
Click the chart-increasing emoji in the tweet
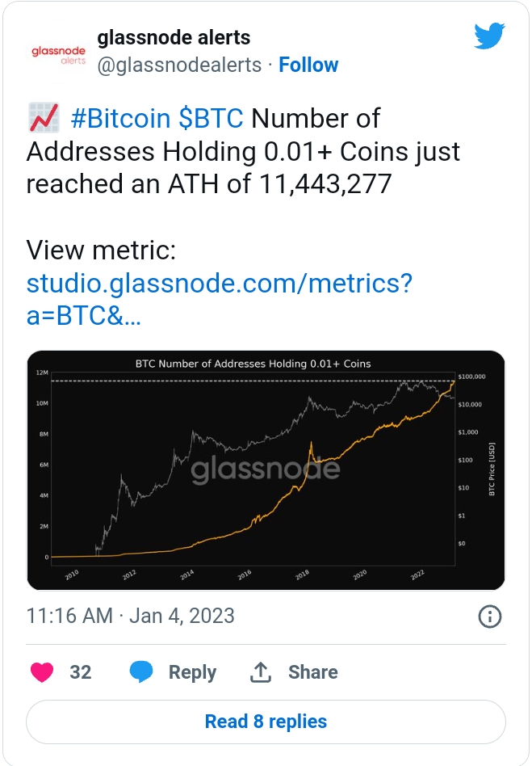point(43,119)
